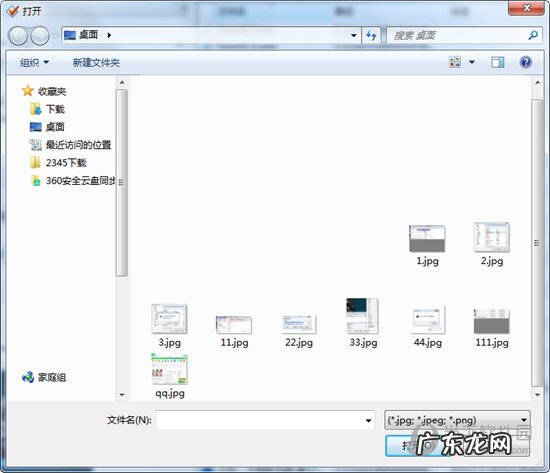Click the 桌面 breadcrumb in the address bar
The width and height of the screenshot is (550, 473).
click(x=88, y=35)
